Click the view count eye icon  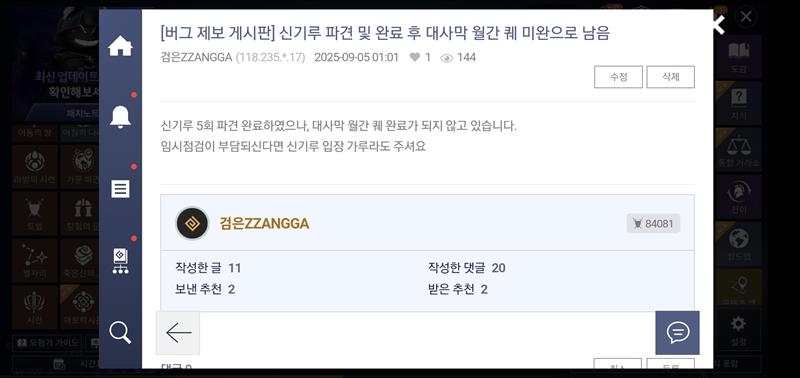coord(446,58)
